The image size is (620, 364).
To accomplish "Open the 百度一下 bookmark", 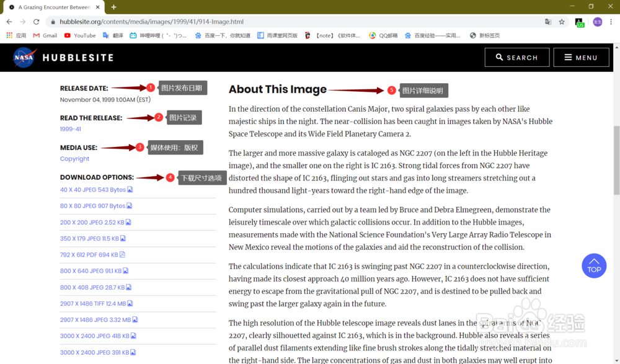I will [x=223, y=35].
